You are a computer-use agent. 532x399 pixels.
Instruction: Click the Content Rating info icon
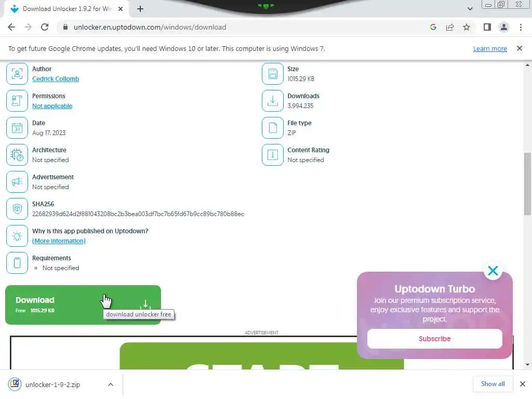coord(272,155)
